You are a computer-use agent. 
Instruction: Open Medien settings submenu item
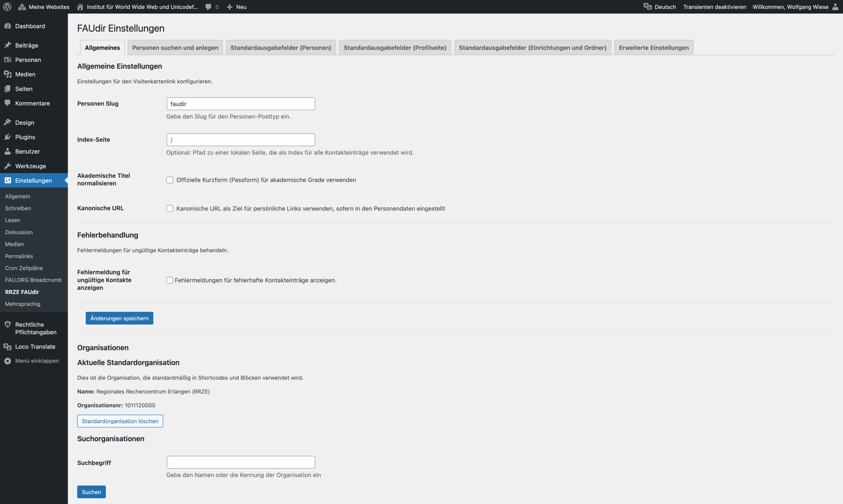(14, 244)
